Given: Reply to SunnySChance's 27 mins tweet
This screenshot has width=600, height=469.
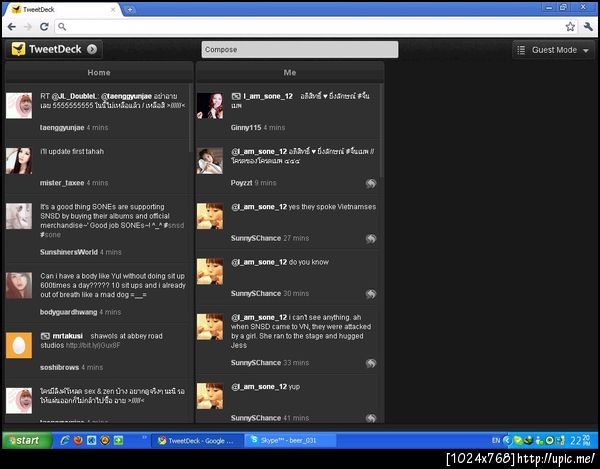Looking at the screenshot, I should point(370,239).
